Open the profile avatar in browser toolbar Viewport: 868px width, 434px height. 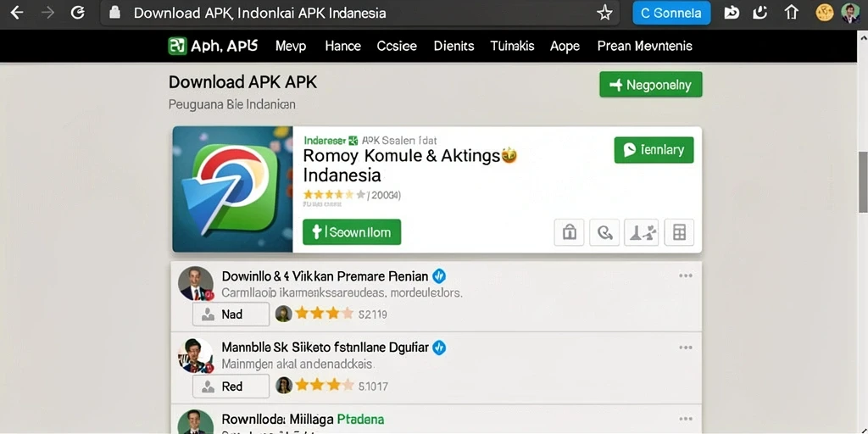850,13
